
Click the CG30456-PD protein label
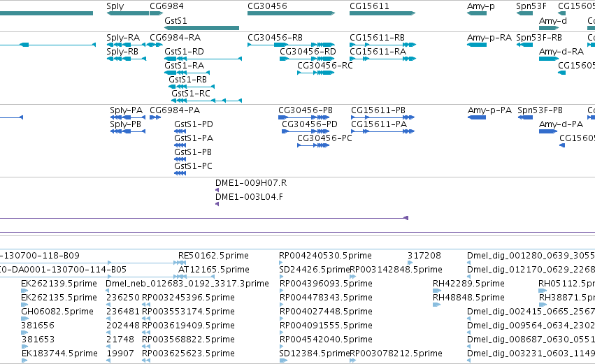(x=310, y=124)
